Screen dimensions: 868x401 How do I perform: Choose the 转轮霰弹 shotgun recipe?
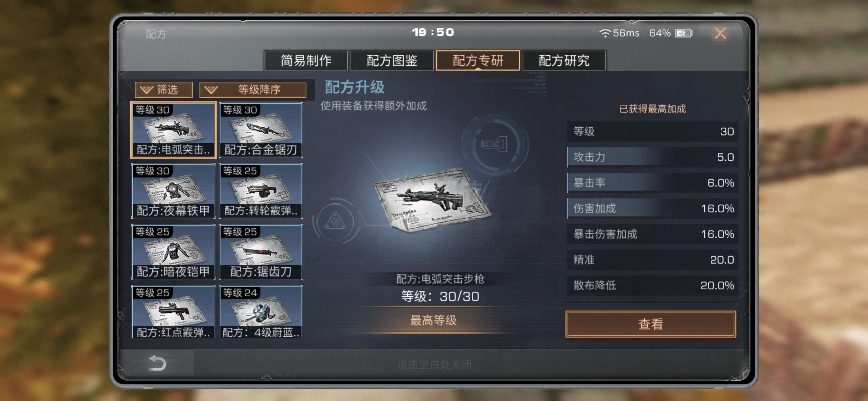click(x=261, y=191)
